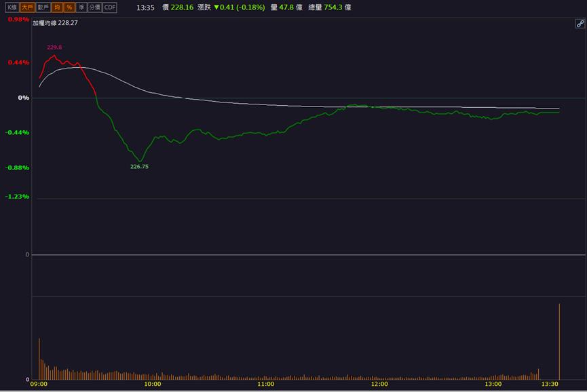Toggle the % percentage axis button
This screenshot has width=587, height=392.
(x=69, y=7)
